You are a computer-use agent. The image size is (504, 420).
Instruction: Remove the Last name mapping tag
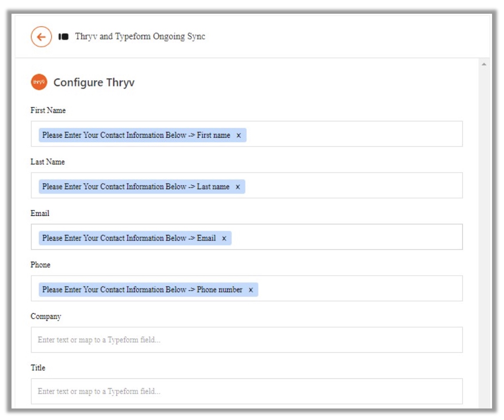click(x=238, y=187)
